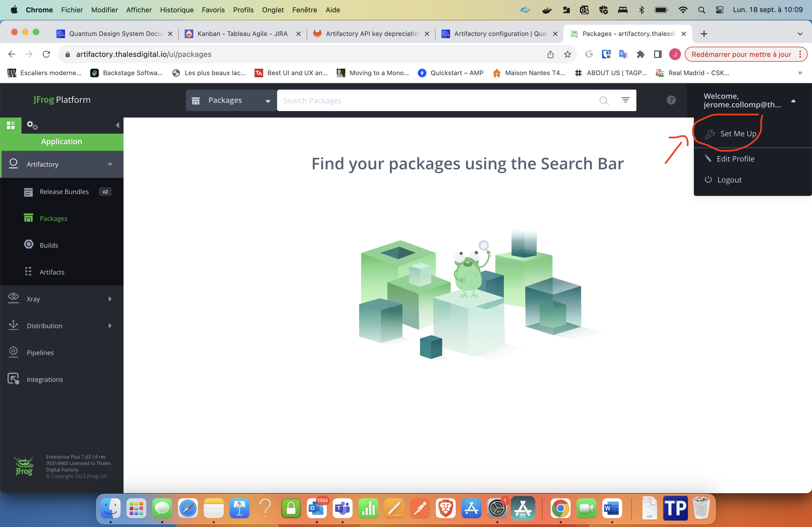
Task: Expand the Xray submenu
Action: click(x=110, y=299)
